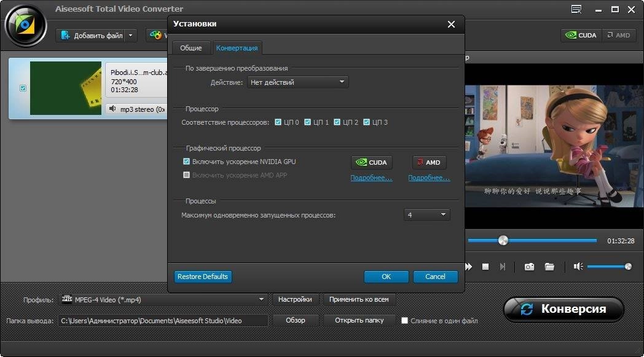Disable the NVIDIA GPU acceleration checkbox
Screen dimensions: 644x357
186,162
